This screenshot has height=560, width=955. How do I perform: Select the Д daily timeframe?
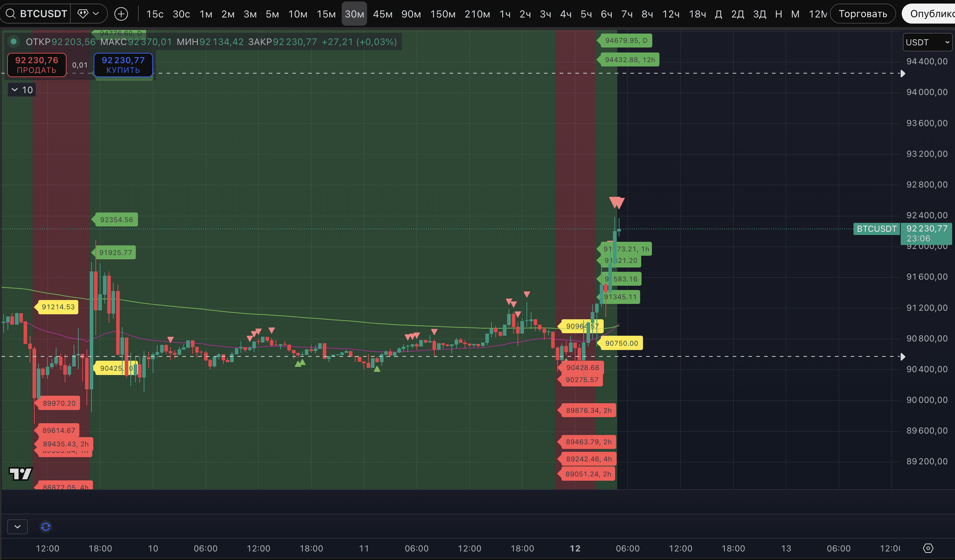click(718, 14)
